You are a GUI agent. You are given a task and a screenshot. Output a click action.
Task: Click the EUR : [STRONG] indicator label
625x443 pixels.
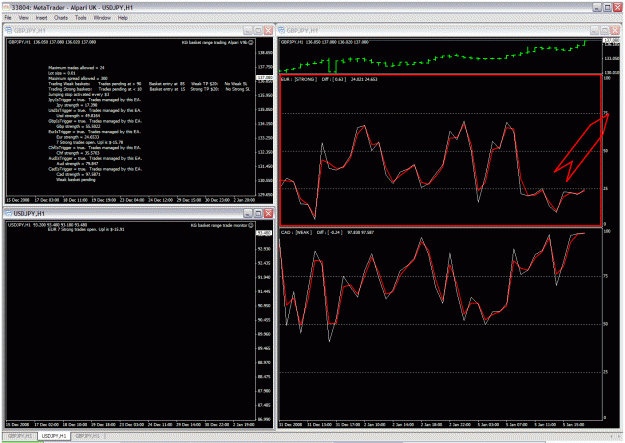click(x=299, y=79)
